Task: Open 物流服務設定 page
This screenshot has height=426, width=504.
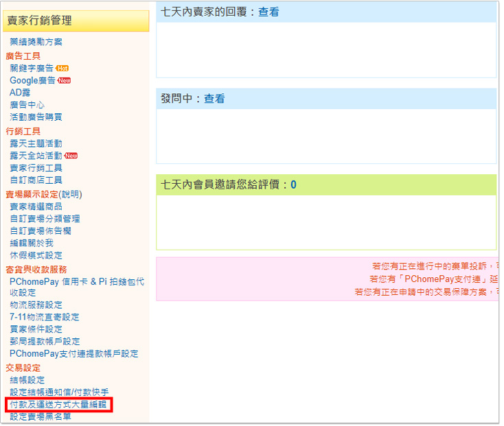Action: pyautogui.click(x=36, y=305)
